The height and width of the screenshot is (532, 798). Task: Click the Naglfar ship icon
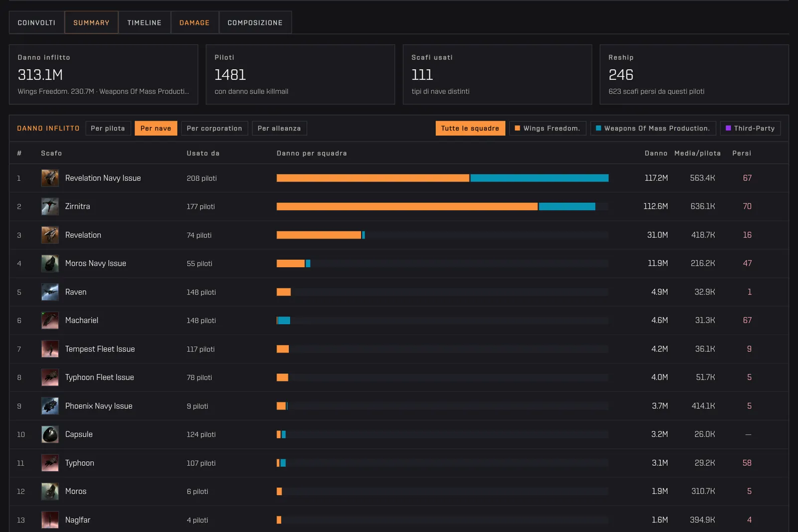(50, 520)
